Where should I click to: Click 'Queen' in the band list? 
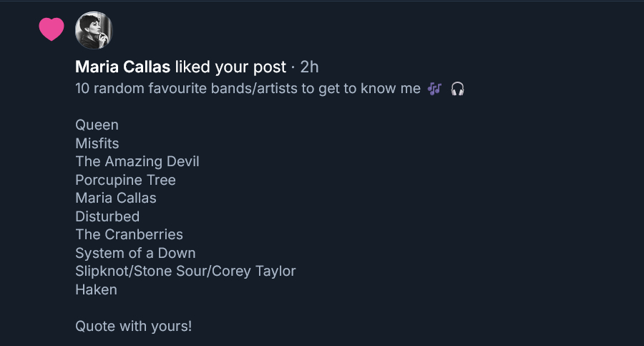(x=97, y=125)
